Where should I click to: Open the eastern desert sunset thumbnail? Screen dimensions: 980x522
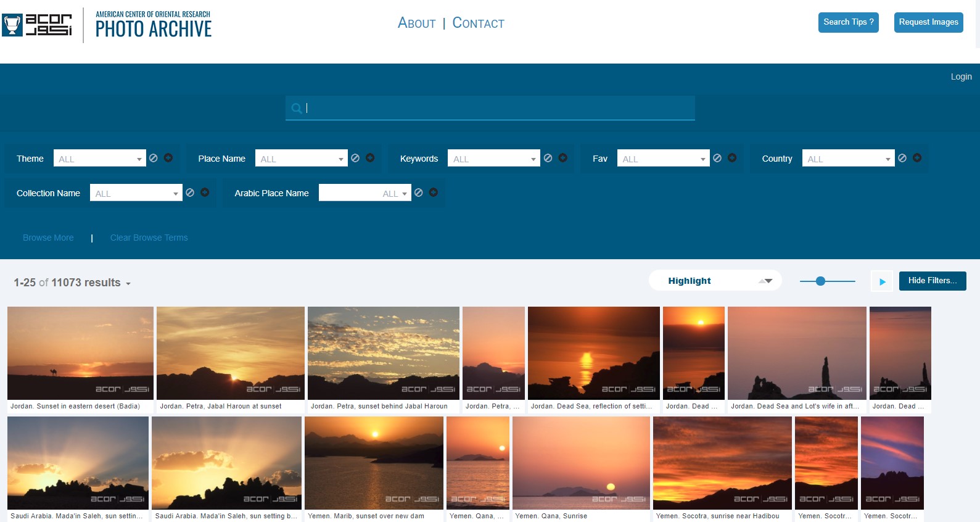click(x=80, y=353)
